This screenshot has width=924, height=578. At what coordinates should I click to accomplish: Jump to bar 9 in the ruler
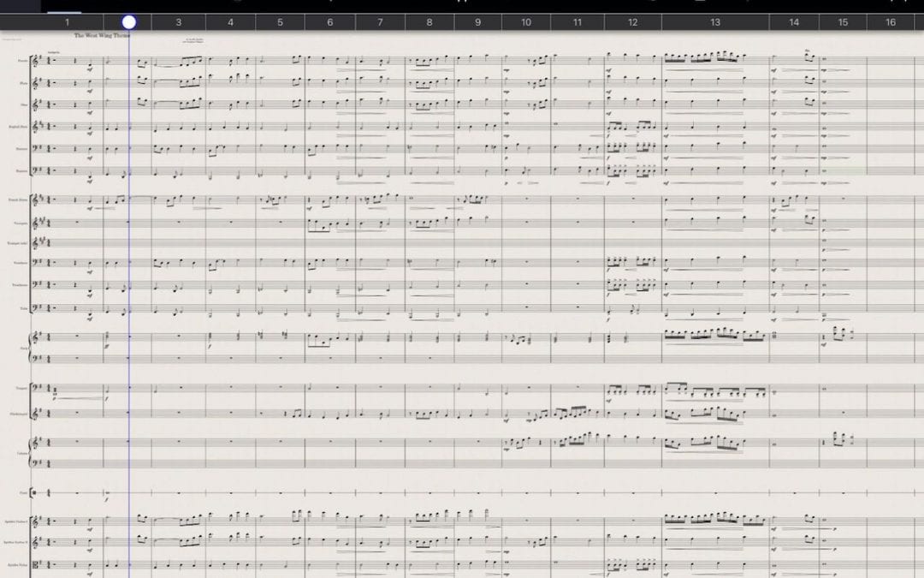478,22
